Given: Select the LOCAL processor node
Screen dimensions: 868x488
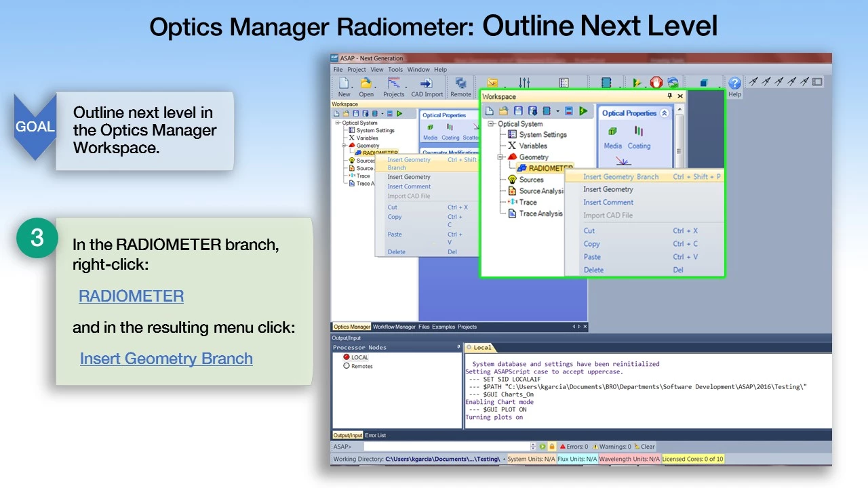Looking at the screenshot, I should pos(359,357).
